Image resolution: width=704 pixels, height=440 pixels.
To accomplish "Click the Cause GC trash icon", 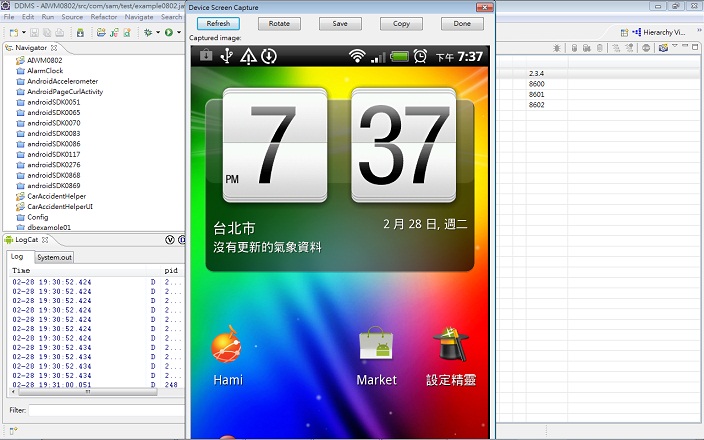I will pos(599,48).
